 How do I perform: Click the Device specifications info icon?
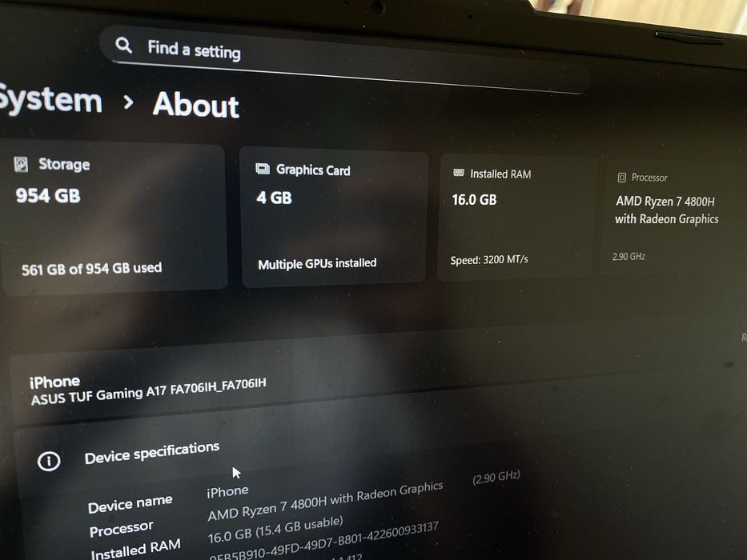coord(49,461)
